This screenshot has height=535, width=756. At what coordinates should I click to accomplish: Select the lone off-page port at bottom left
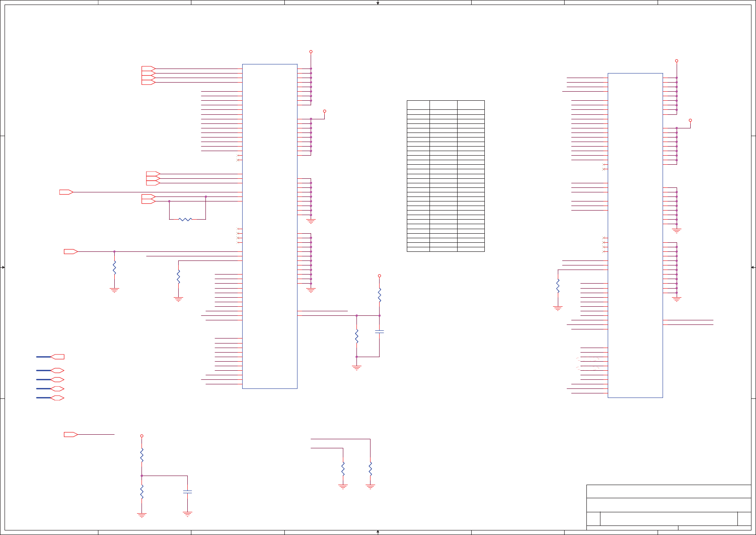(x=71, y=435)
